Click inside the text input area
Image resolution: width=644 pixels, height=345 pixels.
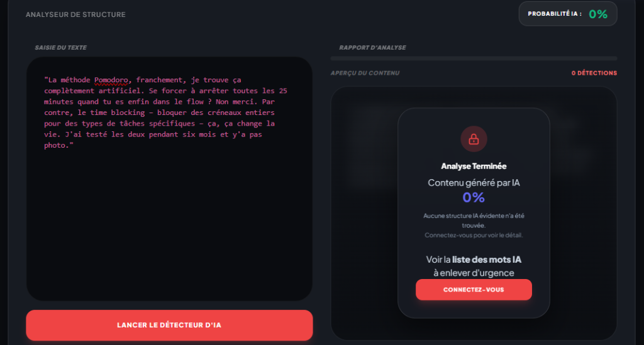pyautogui.click(x=169, y=179)
